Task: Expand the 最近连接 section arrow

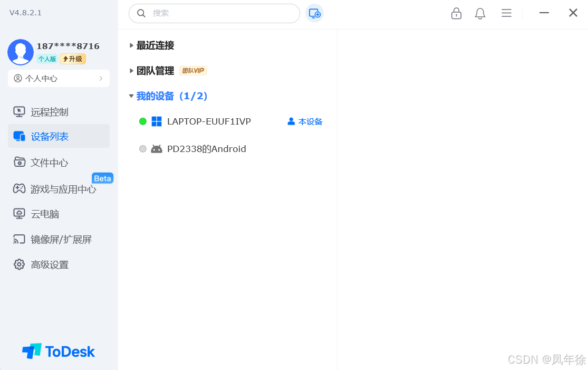Action: [x=131, y=45]
